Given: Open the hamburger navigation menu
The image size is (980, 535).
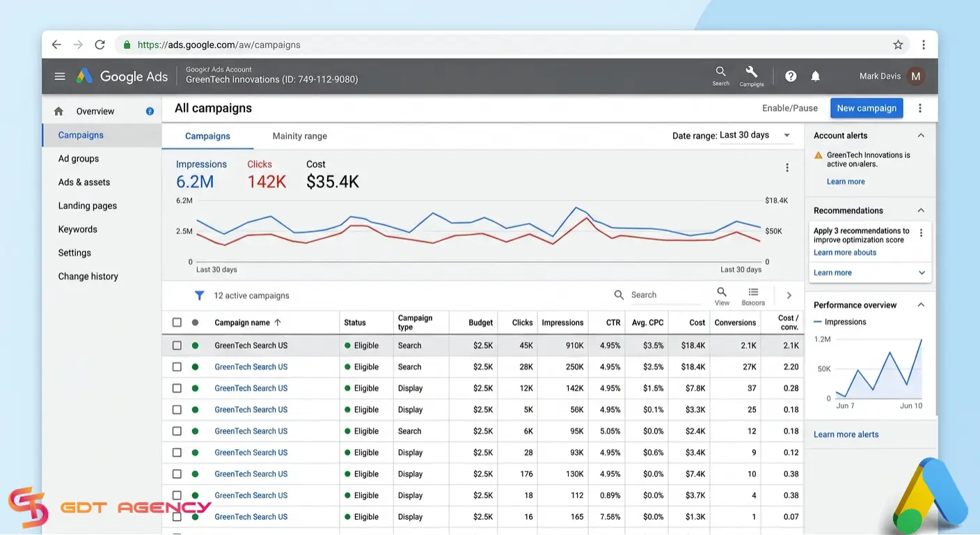Looking at the screenshot, I should coord(60,77).
